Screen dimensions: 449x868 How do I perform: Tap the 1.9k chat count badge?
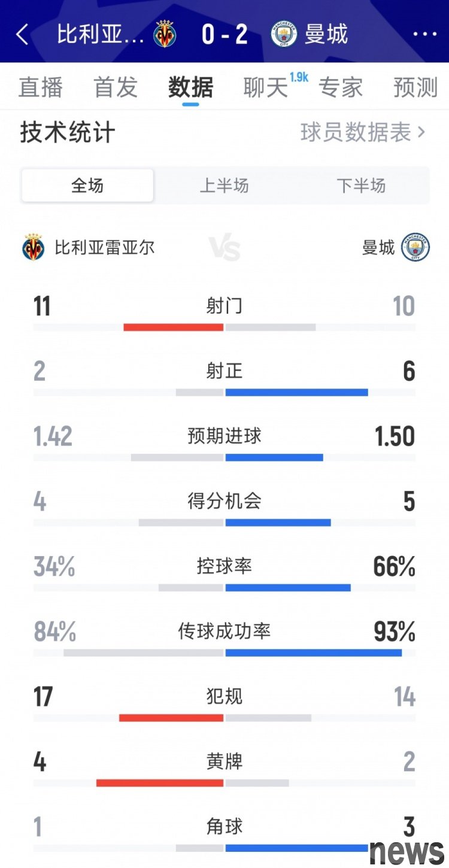pyautogui.click(x=298, y=77)
